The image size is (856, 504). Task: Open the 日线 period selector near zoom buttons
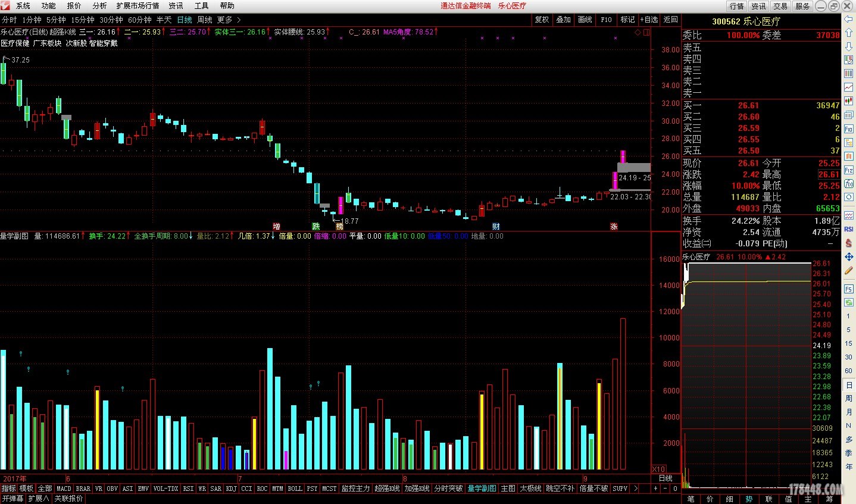[x=666, y=478]
